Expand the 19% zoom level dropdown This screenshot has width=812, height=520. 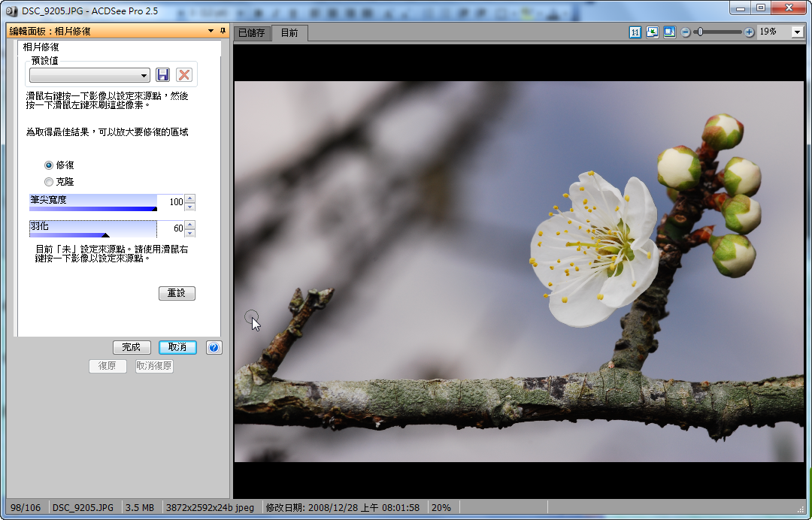pyautogui.click(x=797, y=32)
